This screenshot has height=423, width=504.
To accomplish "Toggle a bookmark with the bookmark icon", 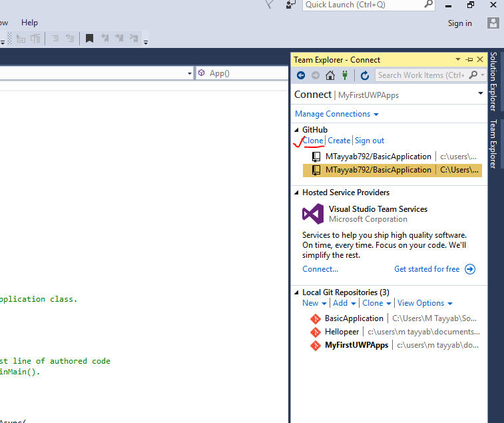I will [89, 39].
